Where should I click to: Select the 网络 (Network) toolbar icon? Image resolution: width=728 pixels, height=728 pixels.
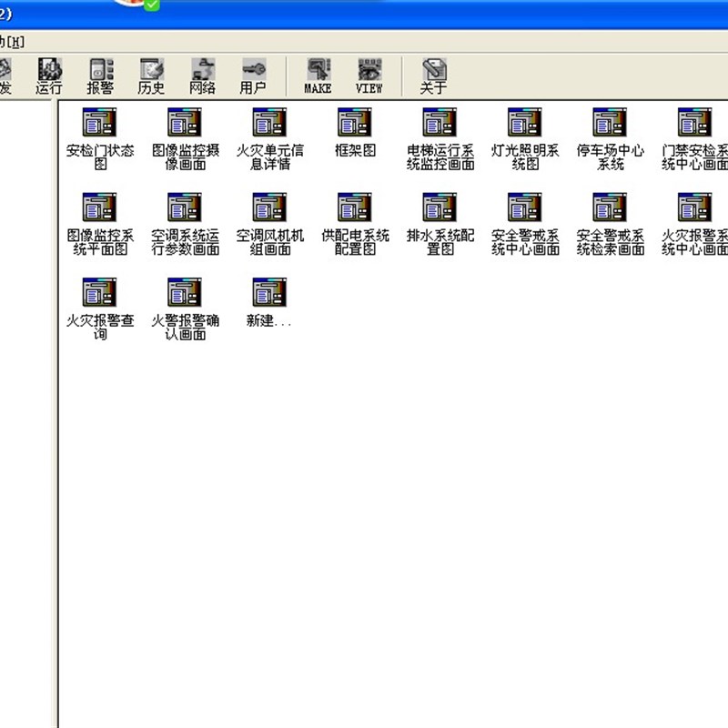[202, 76]
